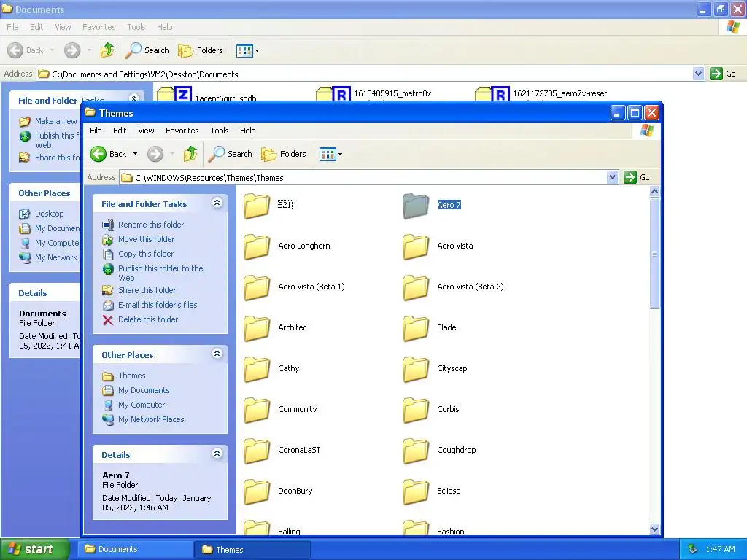The image size is (747, 560).
Task: Select Aero Vista (Beta 2) folder icon
Action: pyautogui.click(x=416, y=287)
